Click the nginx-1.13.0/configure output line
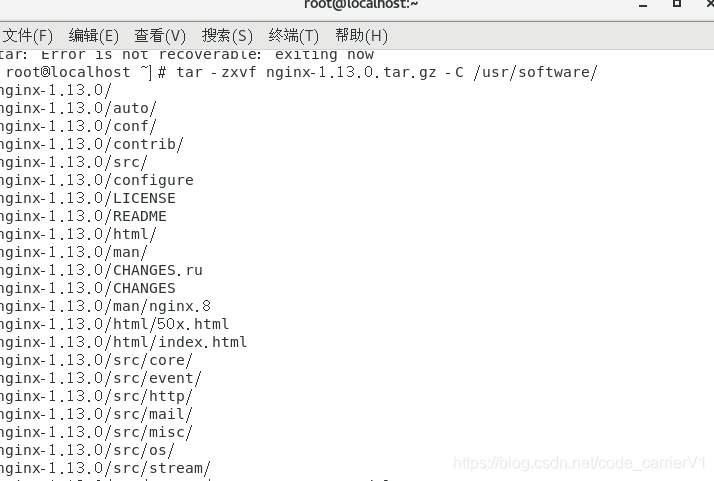 click(x=97, y=180)
